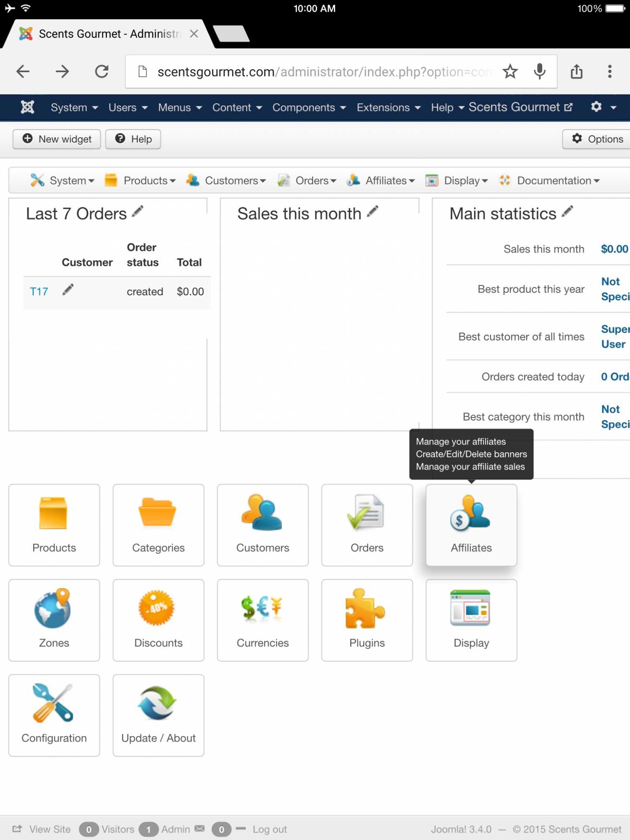Open the Products control panel icon
Image resolution: width=630 pixels, height=840 pixels.
point(54,525)
